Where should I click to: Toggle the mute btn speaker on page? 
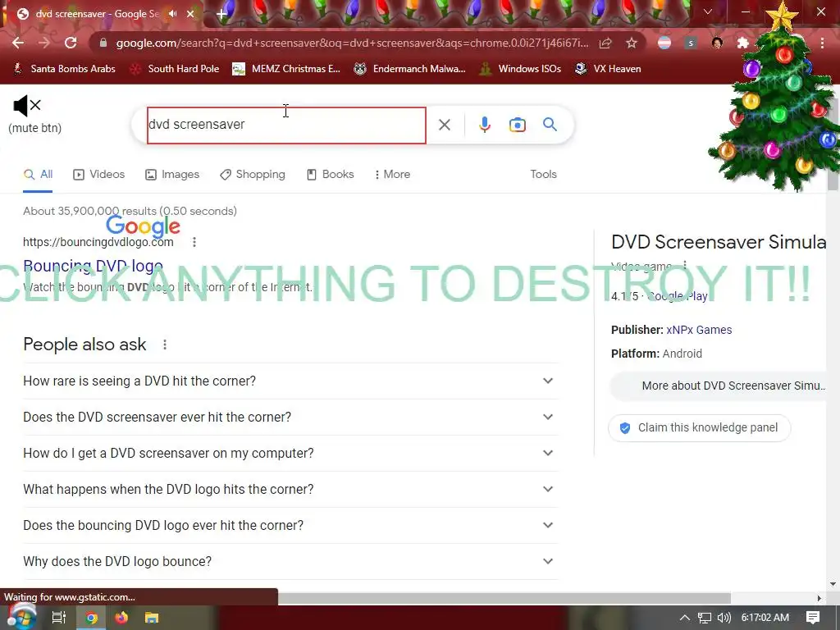pyautogui.click(x=27, y=106)
